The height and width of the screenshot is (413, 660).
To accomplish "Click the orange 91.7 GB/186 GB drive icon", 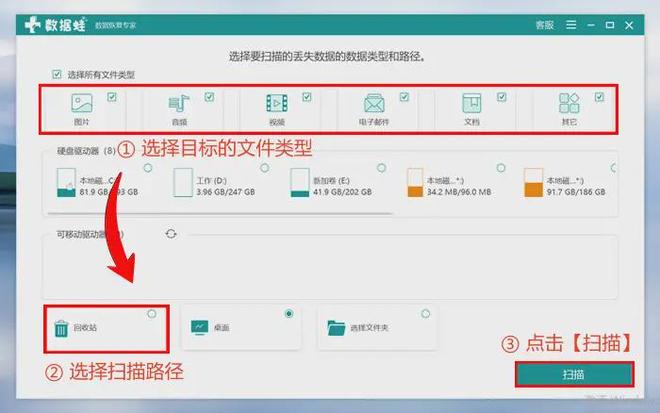I will [533, 182].
